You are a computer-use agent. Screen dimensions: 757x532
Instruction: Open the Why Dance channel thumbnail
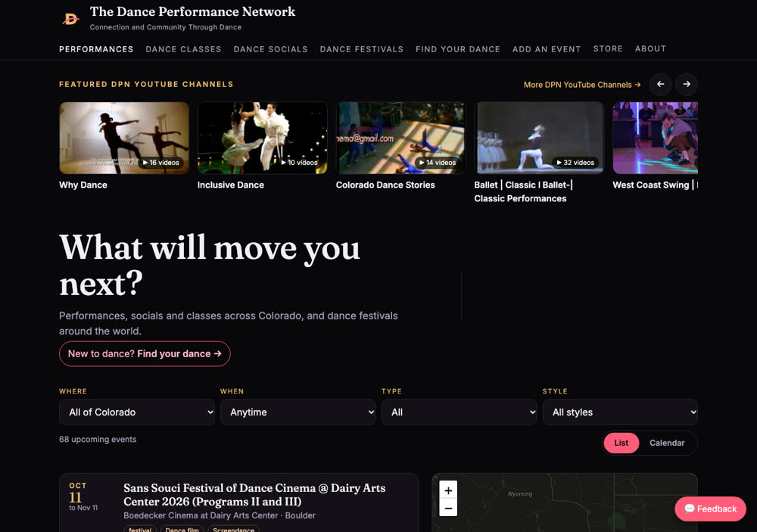[x=124, y=138]
